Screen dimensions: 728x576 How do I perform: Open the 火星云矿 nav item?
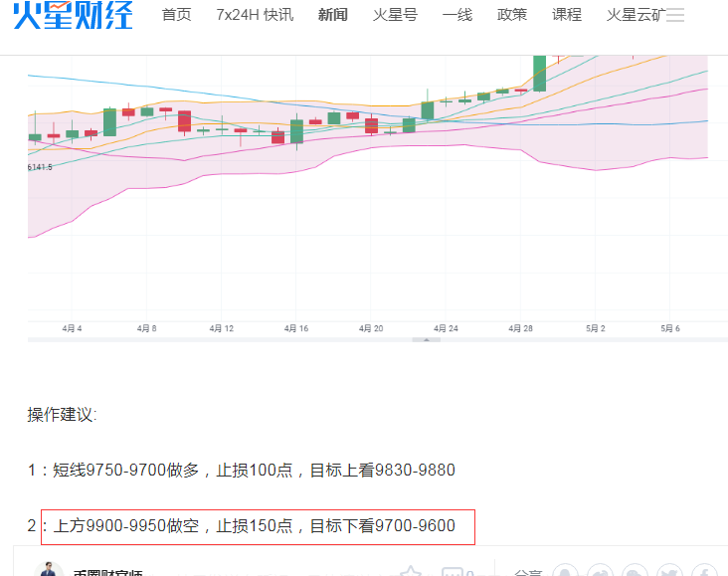click(x=636, y=15)
